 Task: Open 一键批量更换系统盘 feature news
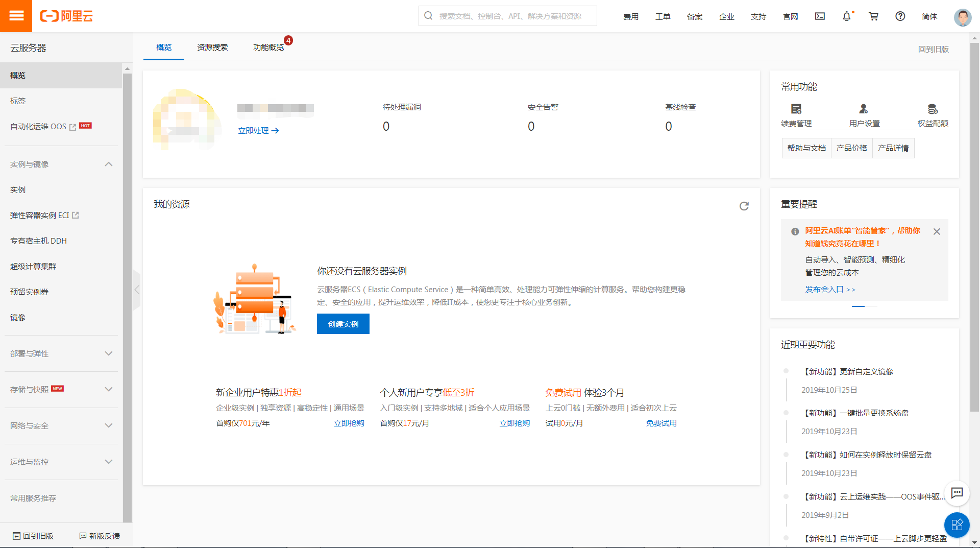pos(855,413)
